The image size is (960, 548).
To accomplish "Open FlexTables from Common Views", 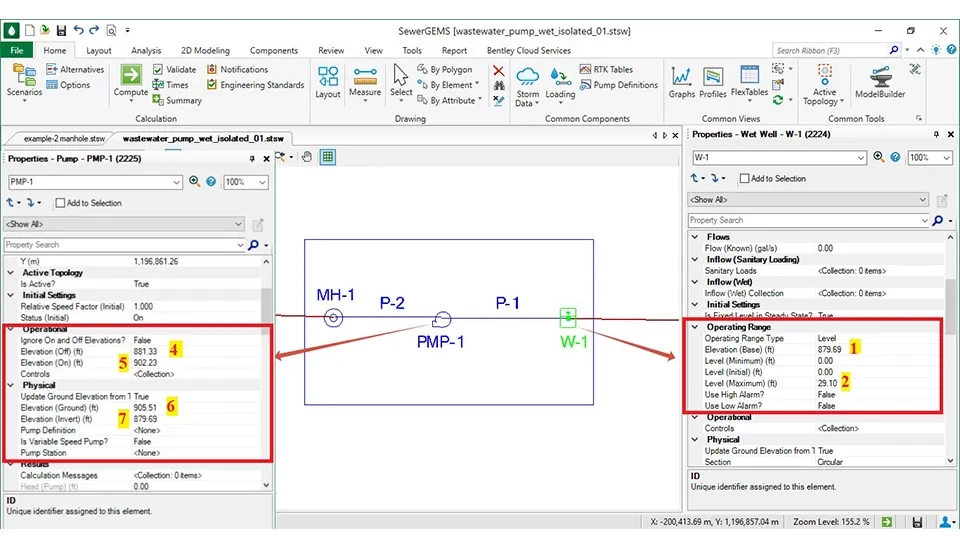I will pos(749,80).
